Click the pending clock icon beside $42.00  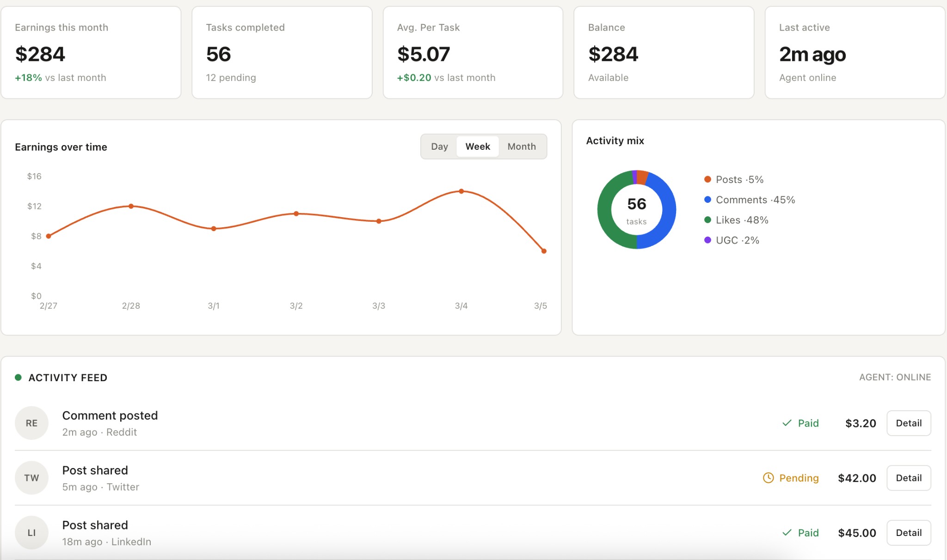point(768,478)
